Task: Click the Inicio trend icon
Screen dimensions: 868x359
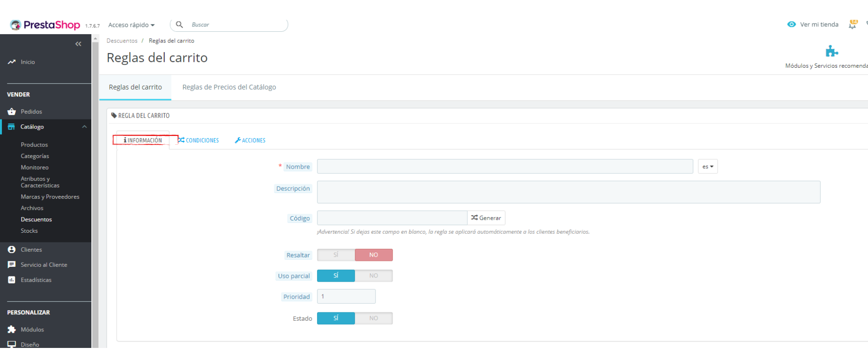Action: (12, 62)
